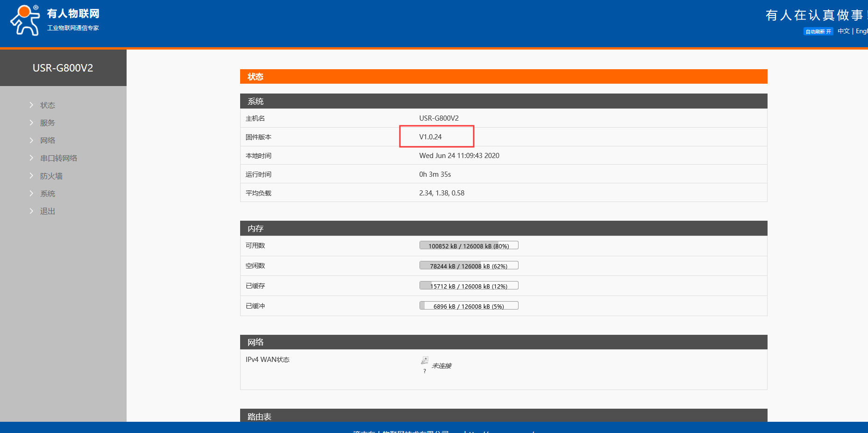Screen dimensions: 868x433
Task: Click the 有人物联网 brand name text
Action: click(73, 14)
